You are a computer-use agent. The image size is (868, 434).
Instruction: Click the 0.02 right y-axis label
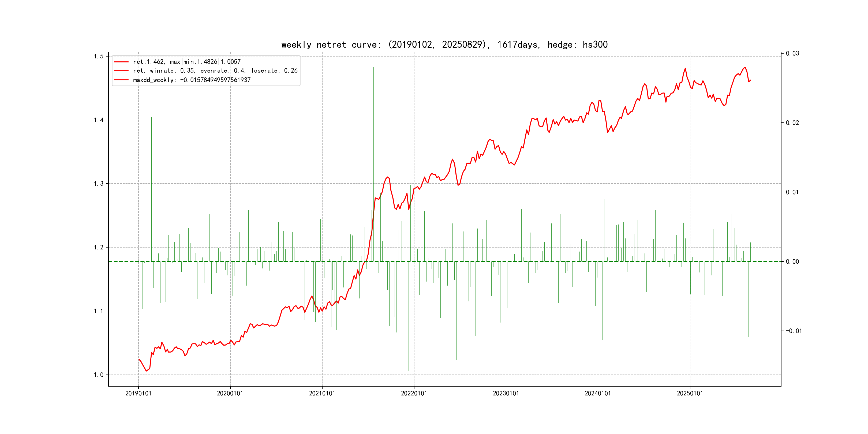click(x=792, y=123)
